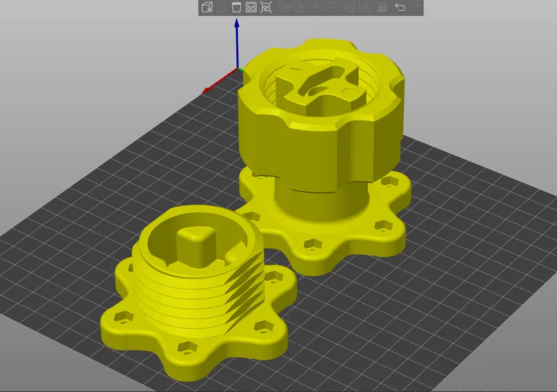Click the Paste icon in toolbar
Viewport: 557px width, 392px height.
pyautogui.click(x=299, y=7)
